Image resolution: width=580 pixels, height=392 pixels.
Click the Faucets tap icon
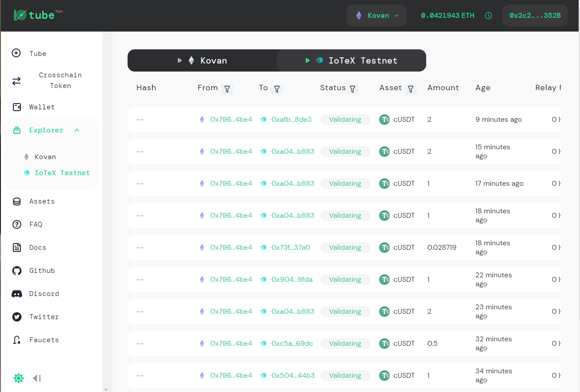[17, 340]
